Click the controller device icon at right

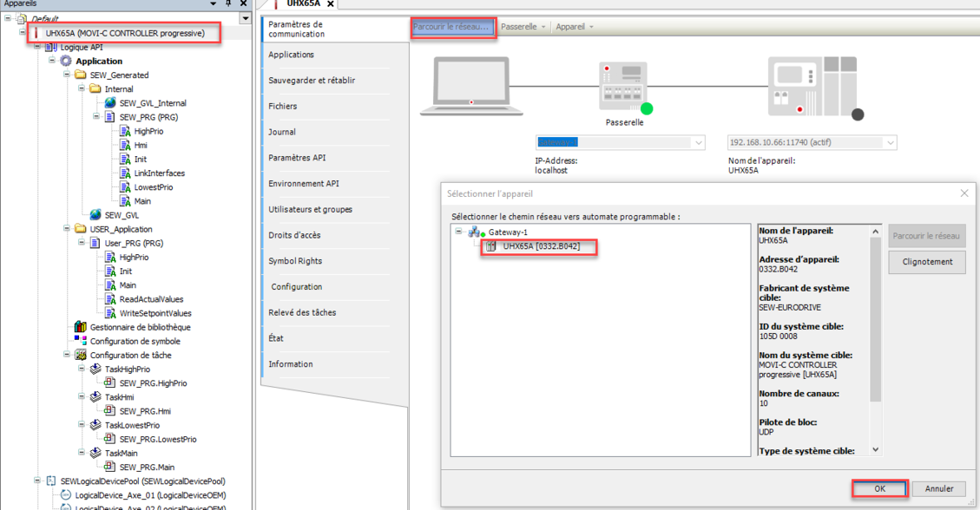tap(812, 87)
